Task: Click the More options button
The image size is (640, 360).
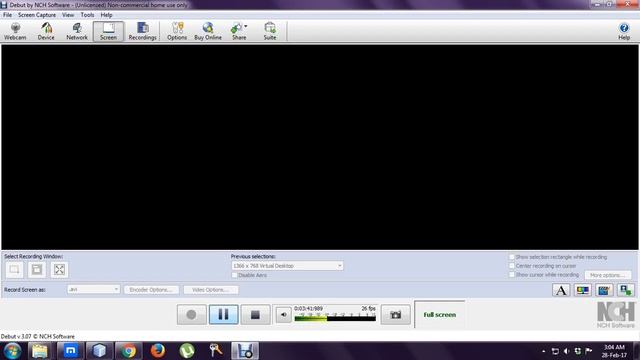Action: pos(607,275)
